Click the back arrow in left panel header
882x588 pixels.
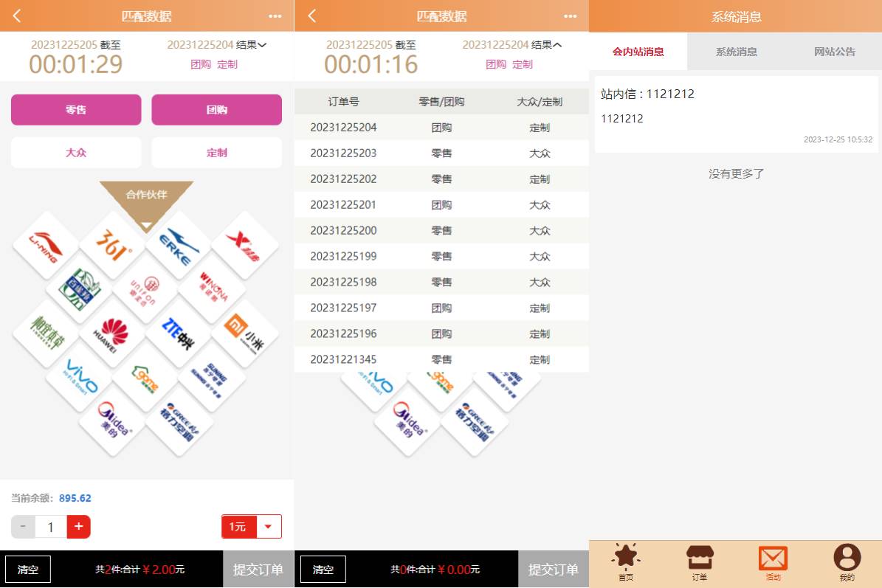pos(17,15)
